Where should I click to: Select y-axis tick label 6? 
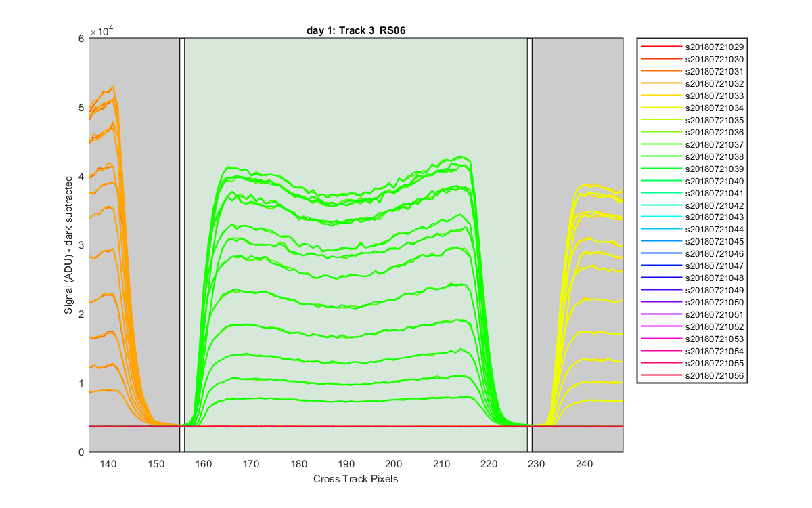(82, 39)
